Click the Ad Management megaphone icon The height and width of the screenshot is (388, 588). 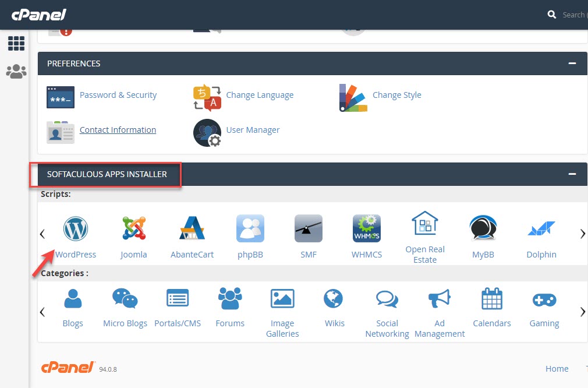point(439,299)
